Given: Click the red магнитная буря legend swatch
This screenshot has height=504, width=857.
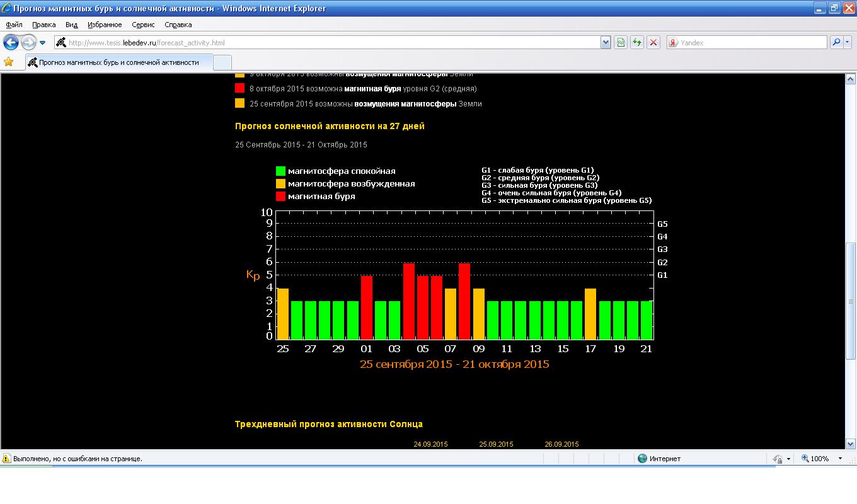Looking at the screenshot, I should point(281,197).
